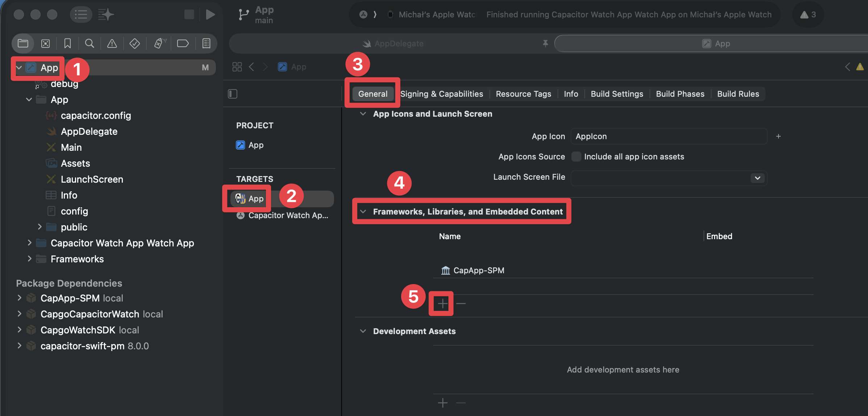The width and height of the screenshot is (868, 416).
Task: Switch to Build Settings tab
Action: (617, 94)
